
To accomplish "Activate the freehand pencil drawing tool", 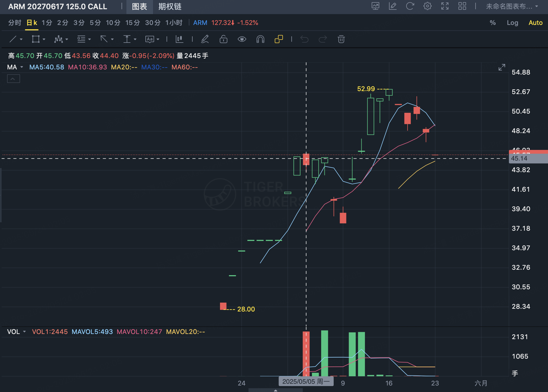I will (x=205, y=39).
